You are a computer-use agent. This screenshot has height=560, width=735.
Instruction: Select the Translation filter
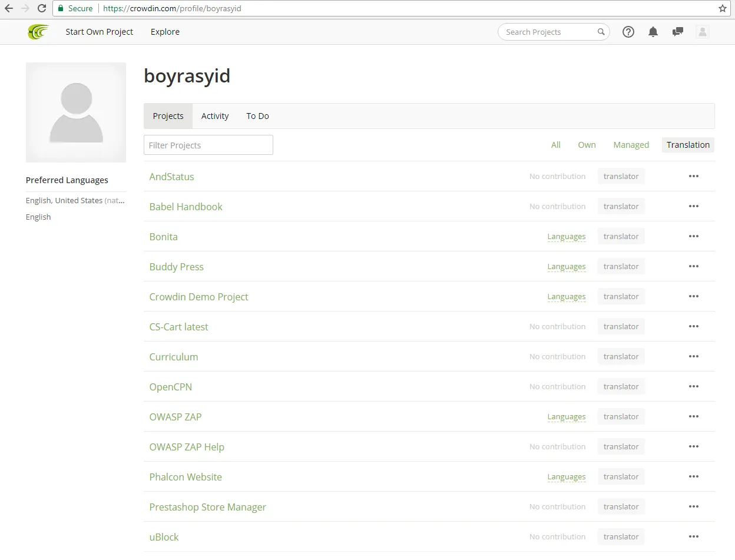pos(688,145)
